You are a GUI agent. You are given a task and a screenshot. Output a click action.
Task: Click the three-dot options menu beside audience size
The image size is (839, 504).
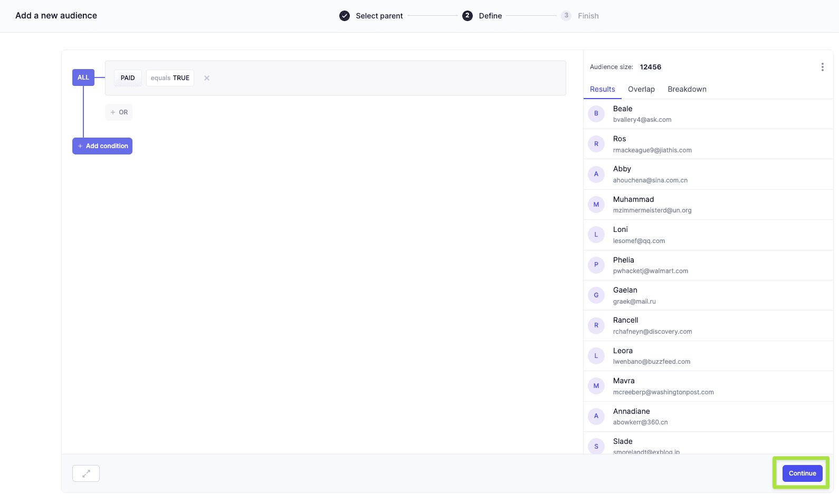822,67
